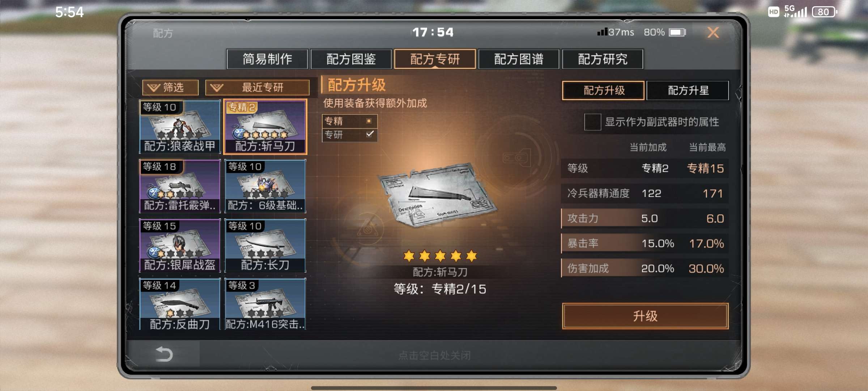Click the 升级 upgrade button
This screenshot has height=391, width=868.
pyautogui.click(x=645, y=316)
